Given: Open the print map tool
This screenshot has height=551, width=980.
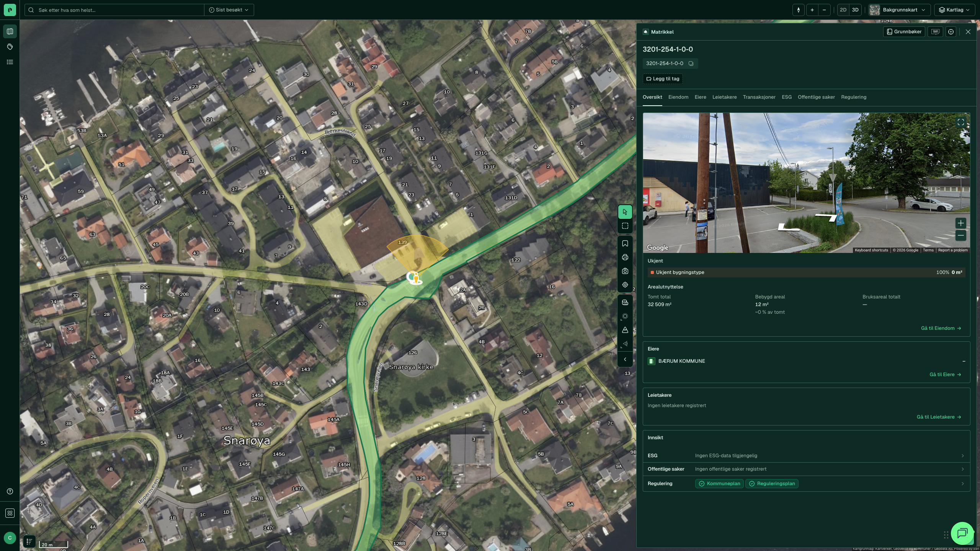Looking at the screenshot, I should [x=625, y=257].
